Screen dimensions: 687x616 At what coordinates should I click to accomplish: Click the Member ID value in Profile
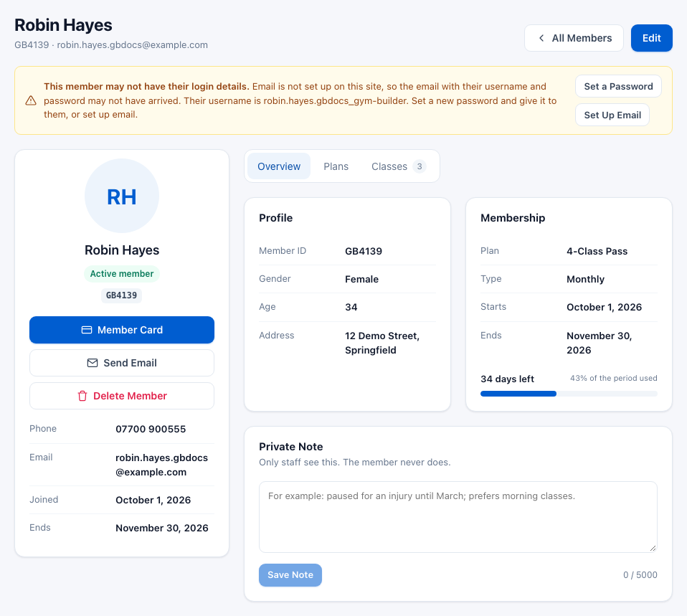tap(363, 251)
